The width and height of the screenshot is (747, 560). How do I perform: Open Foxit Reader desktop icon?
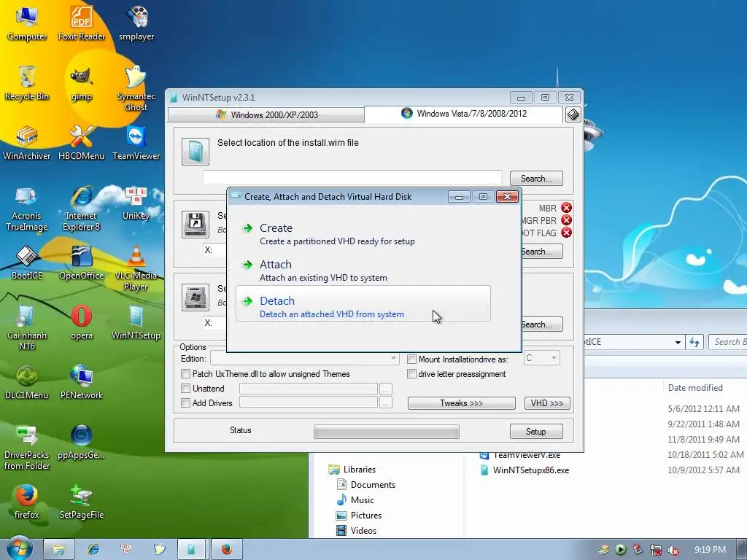click(x=82, y=24)
